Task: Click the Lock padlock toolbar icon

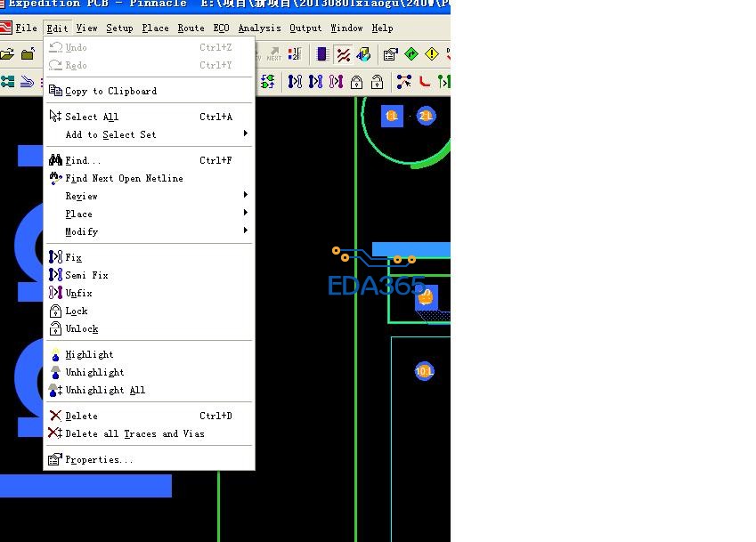Action: [356, 83]
